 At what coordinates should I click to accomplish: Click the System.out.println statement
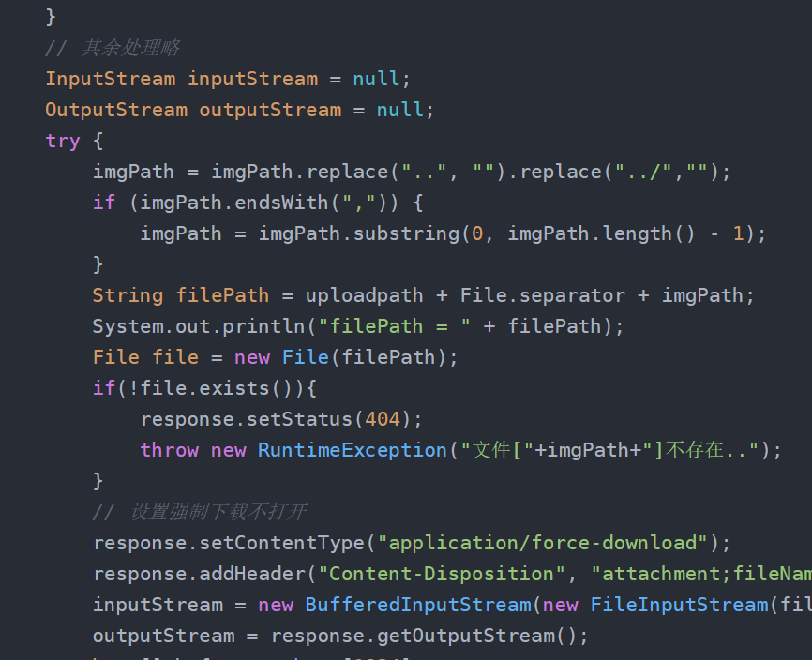(x=358, y=326)
